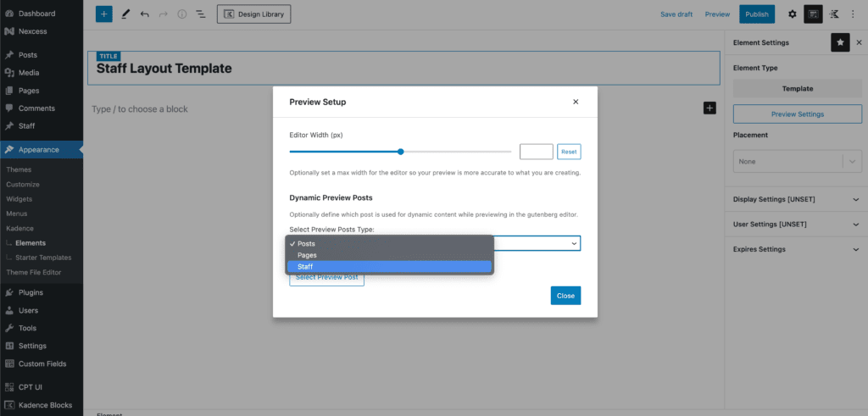Click the black add block plus icon
This screenshot has width=868, height=416.
click(709, 108)
